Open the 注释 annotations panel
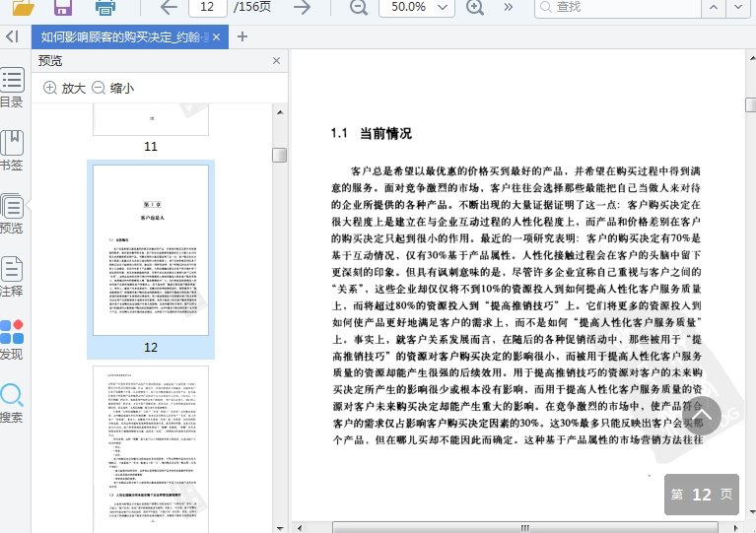Image resolution: width=756 pixels, height=533 pixels. point(12,277)
